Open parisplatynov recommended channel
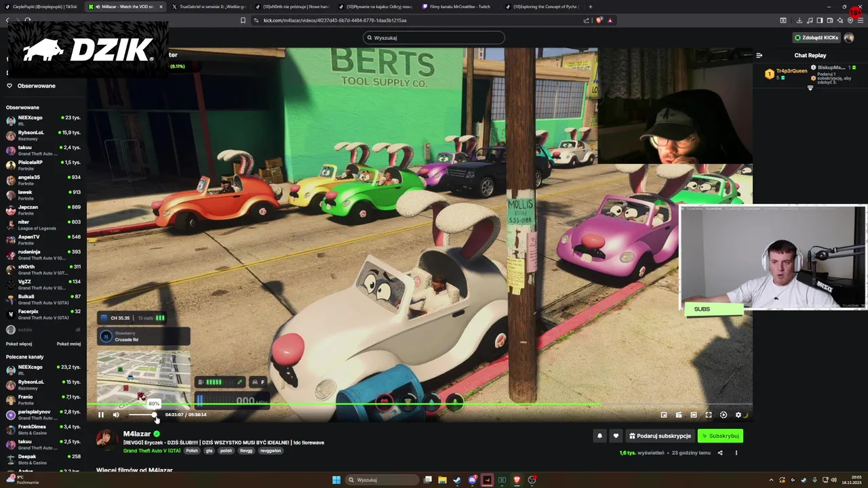 (43, 415)
